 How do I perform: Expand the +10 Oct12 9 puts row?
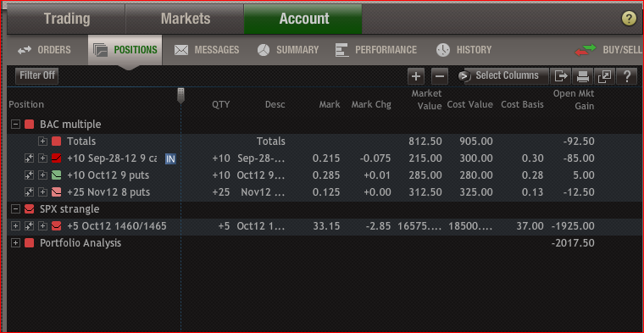42,175
